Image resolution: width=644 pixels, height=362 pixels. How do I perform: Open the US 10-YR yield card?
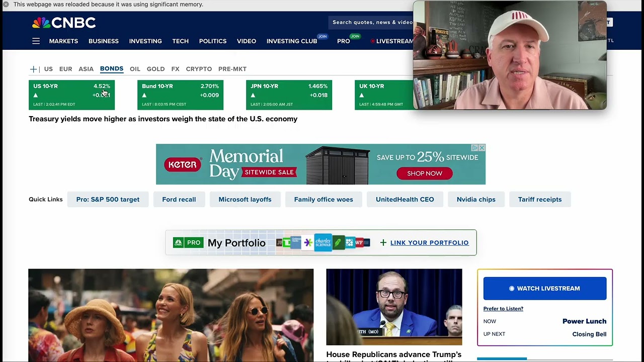[x=71, y=95]
